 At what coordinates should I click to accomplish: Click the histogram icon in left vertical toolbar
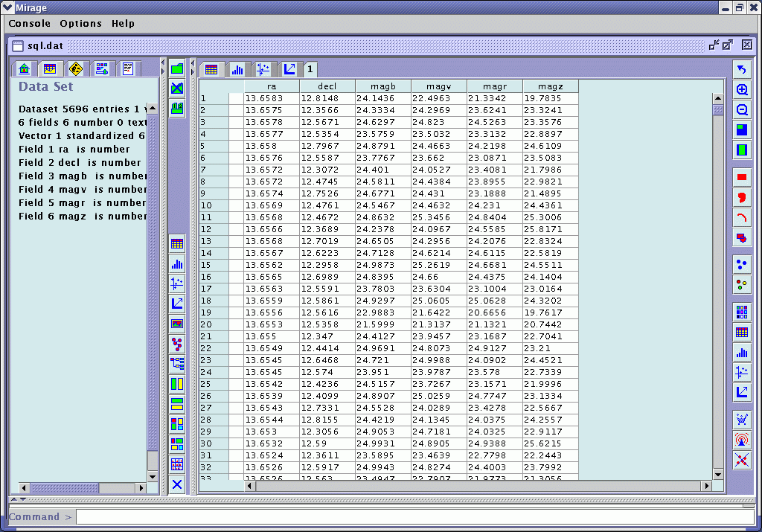pos(177,263)
